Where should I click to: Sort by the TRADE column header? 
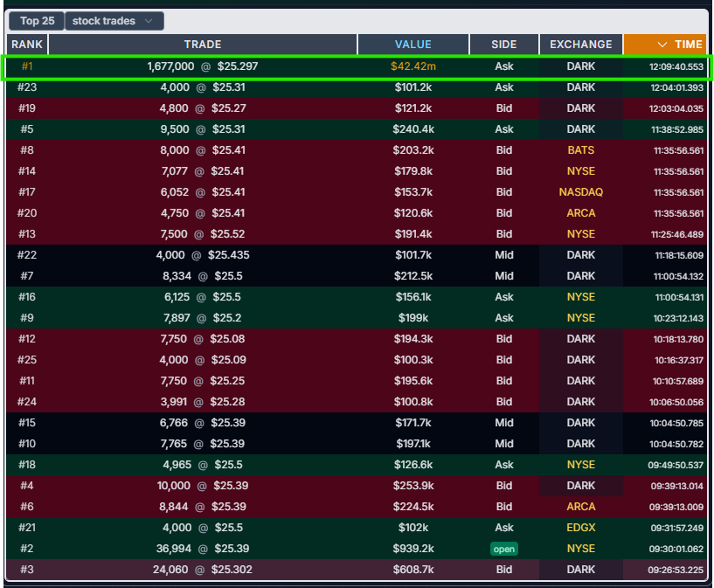203,45
